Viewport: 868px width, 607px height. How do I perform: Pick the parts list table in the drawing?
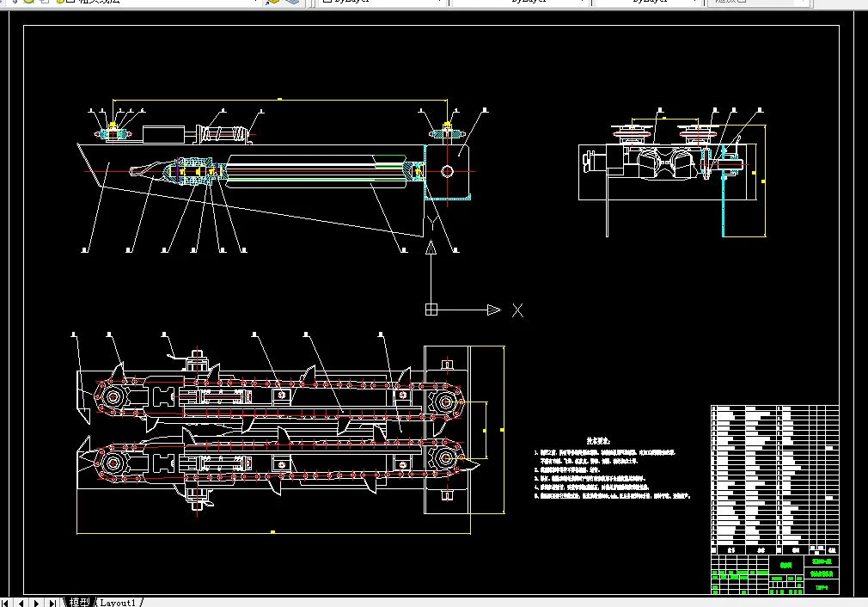click(x=774, y=480)
